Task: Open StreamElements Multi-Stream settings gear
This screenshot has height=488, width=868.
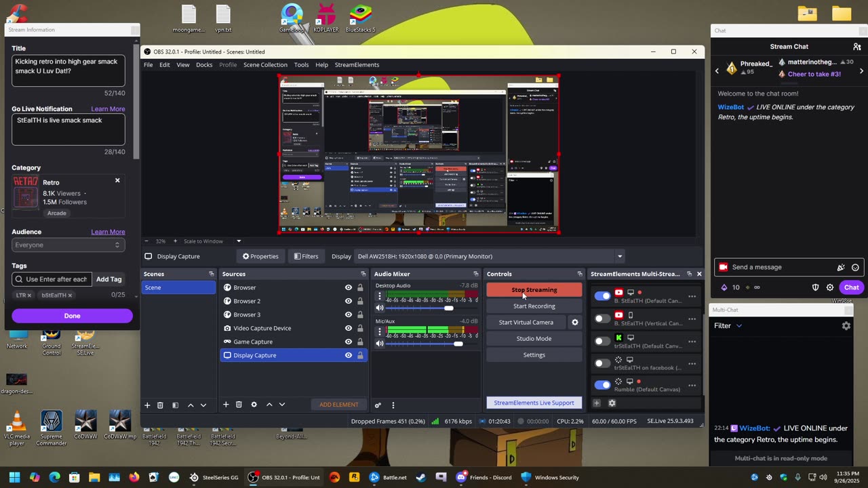Action: click(612, 403)
